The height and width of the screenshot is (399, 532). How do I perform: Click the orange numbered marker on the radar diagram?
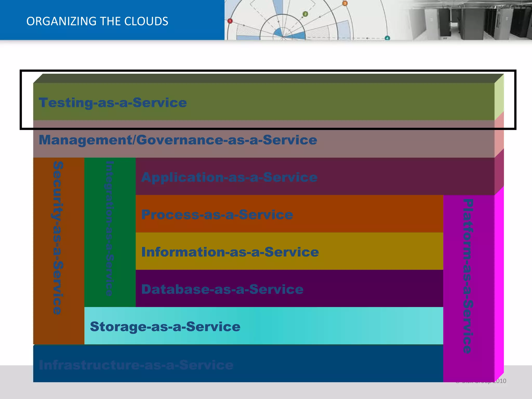[x=345, y=3]
